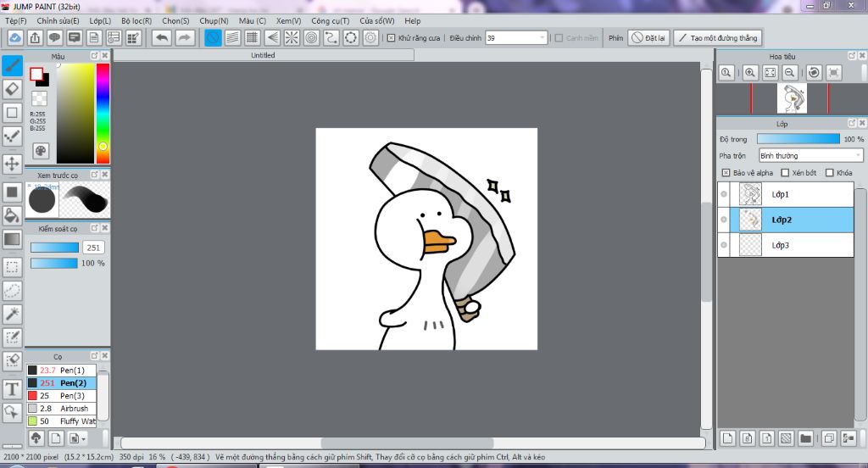The image size is (868, 468).
Task: Click the brush size slider showing 251
Action: pyautogui.click(x=54, y=248)
